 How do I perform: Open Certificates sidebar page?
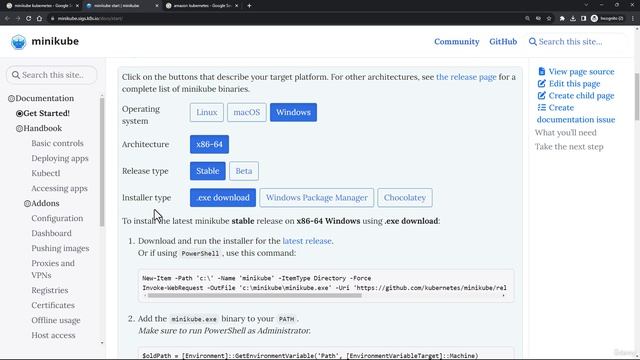pyautogui.click(x=53, y=305)
